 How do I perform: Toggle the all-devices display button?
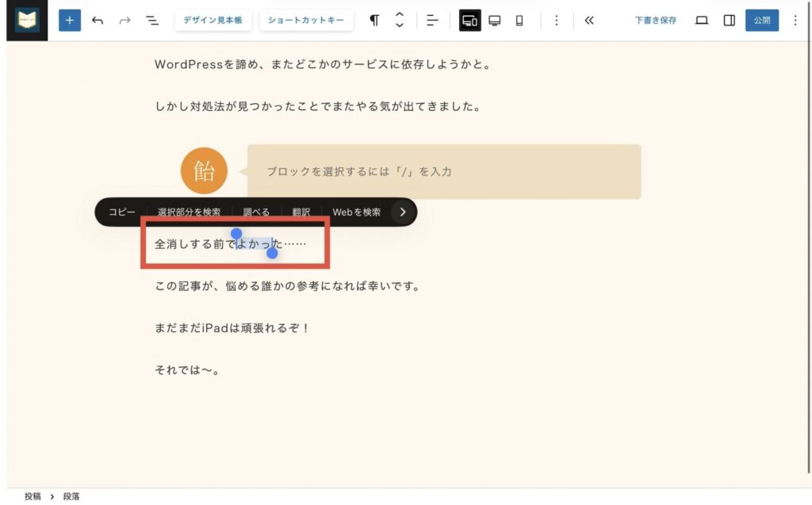coord(469,21)
